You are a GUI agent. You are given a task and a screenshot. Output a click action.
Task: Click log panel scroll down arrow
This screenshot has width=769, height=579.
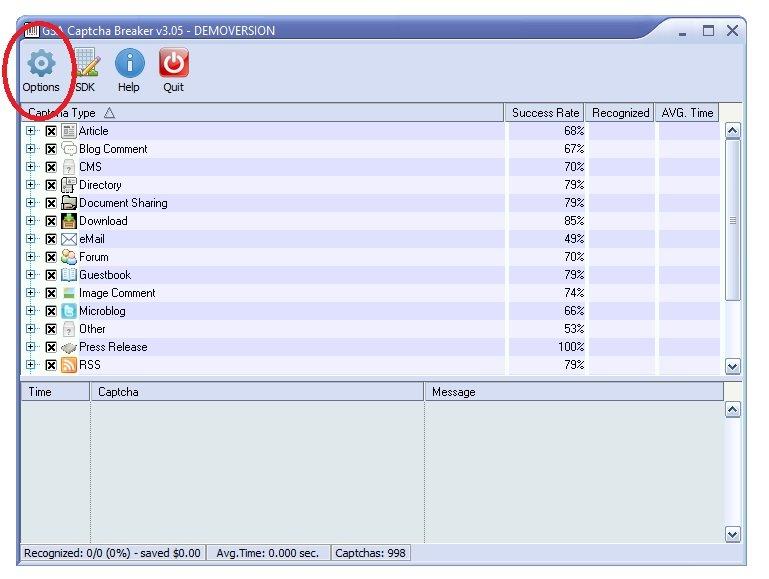pos(733,534)
